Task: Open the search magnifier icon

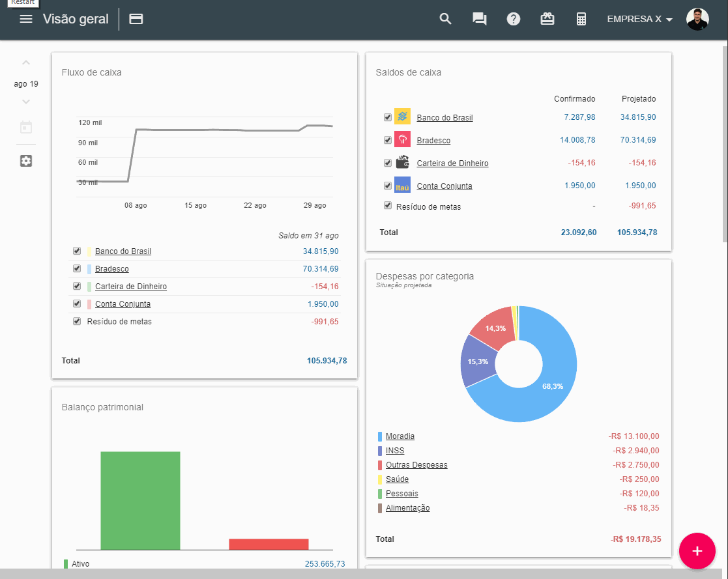Action: pyautogui.click(x=445, y=19)
